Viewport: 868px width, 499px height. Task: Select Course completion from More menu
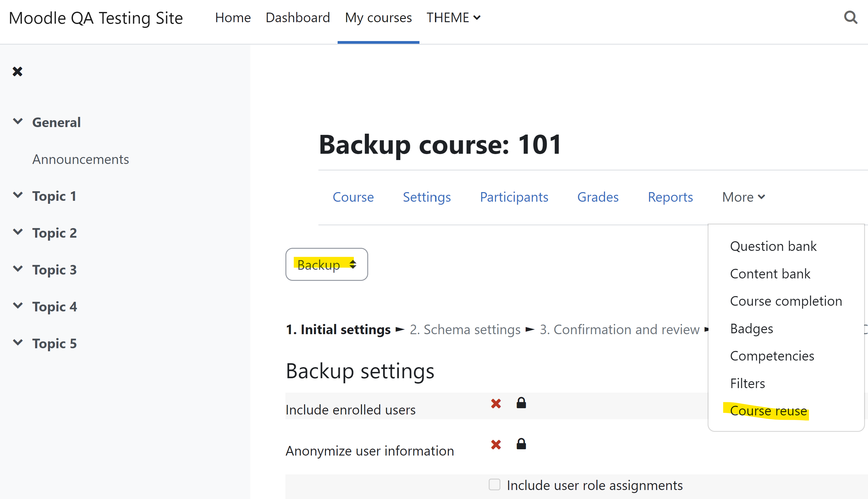(786, 301)
